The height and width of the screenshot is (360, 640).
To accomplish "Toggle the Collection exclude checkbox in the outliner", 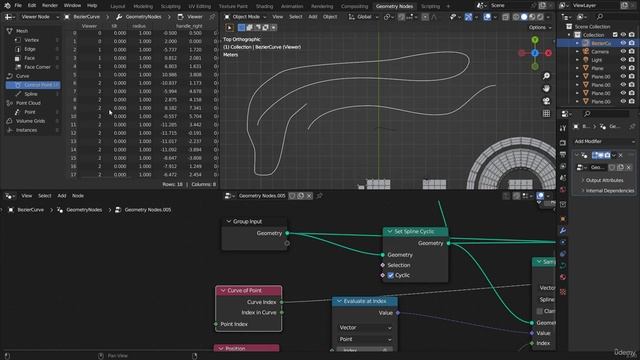I will [615, 35].
